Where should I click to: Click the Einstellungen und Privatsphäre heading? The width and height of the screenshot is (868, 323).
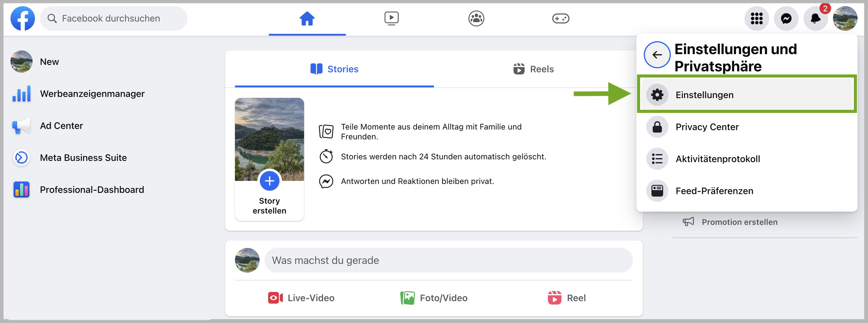[x=736, y=58]
